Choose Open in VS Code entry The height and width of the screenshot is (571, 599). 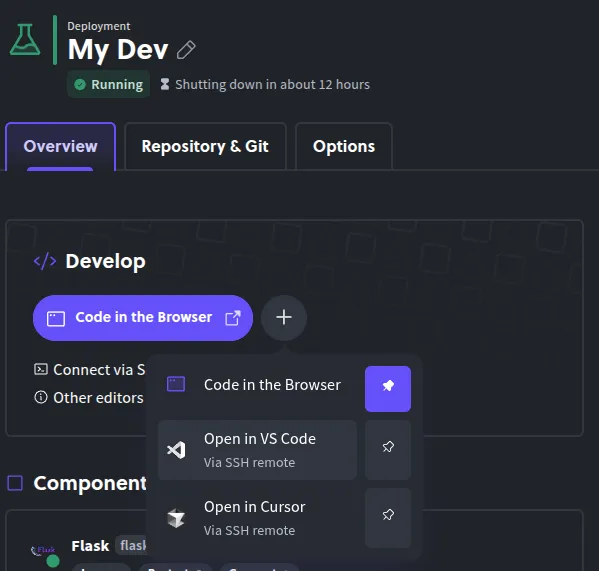click(x=257, y=450)
